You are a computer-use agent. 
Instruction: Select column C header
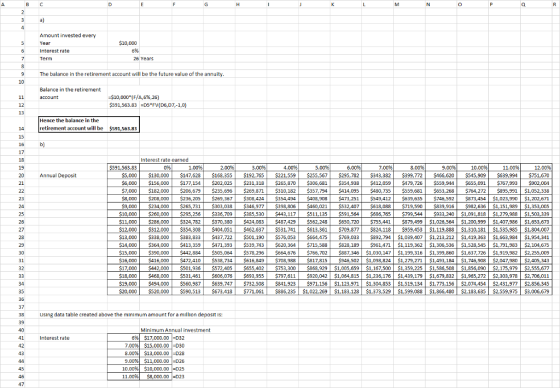pos(73,4)
